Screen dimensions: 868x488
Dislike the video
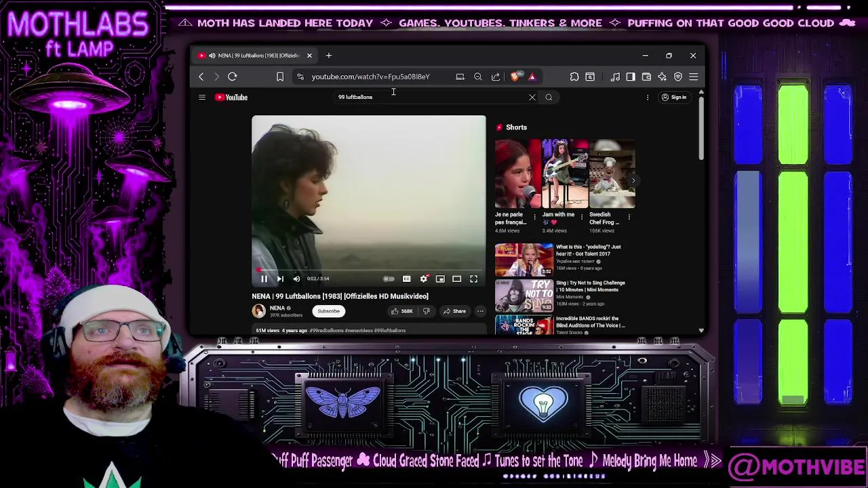(x=427, y=311)
